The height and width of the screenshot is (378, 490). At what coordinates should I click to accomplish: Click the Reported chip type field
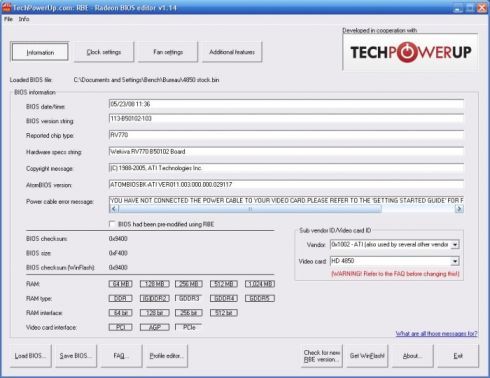(286, 135)
